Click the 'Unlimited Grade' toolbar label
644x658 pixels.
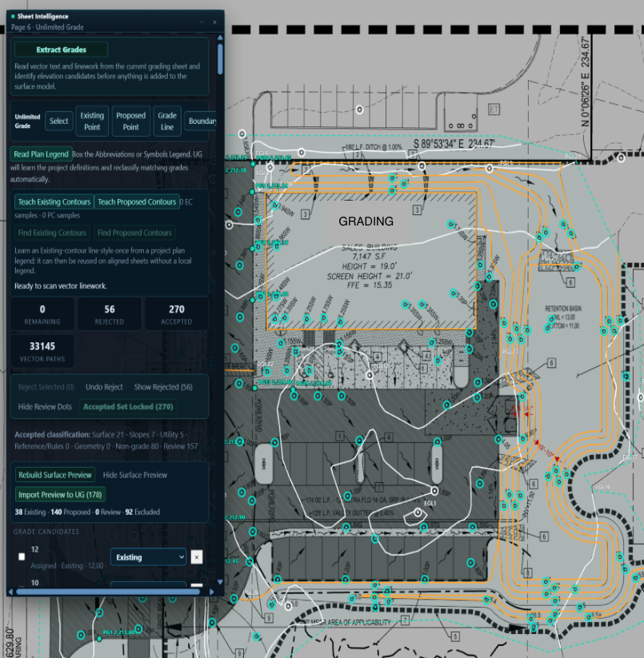click(28, 121)
